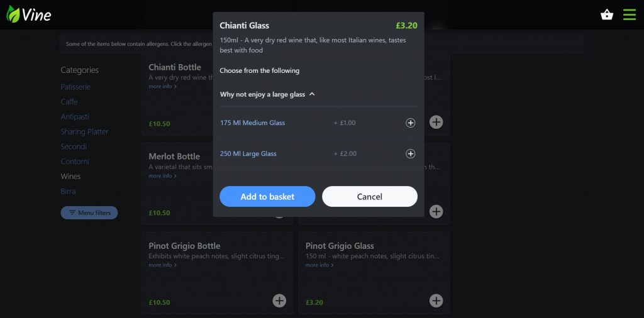Image resolution: width=644 pixels, height=318 pixels.
Task: Expand more info under Pinot Grigio Bottle
Action: [x=162, y=265]
